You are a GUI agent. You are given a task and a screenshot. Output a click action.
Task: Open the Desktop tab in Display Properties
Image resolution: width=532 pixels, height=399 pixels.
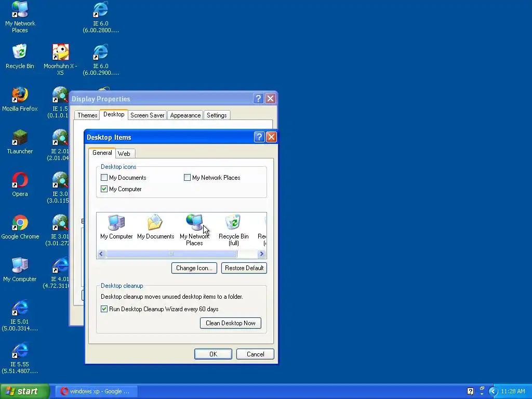click(114, 114)
